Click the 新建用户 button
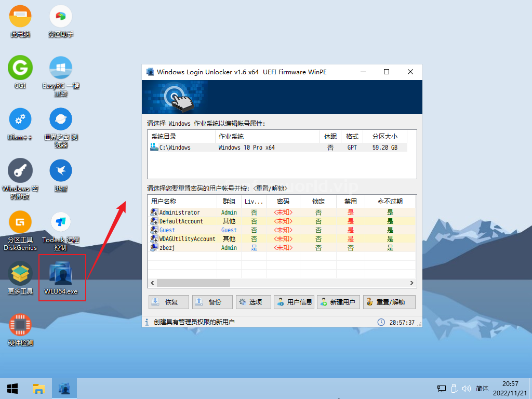The height and width of the screenshot is (399, 532). click(x=338, y=302)
